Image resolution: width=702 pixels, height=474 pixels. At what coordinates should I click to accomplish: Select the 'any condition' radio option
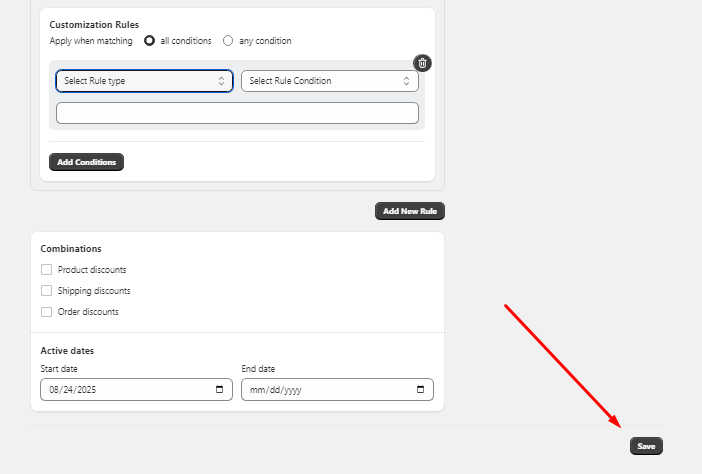[228, 41]
